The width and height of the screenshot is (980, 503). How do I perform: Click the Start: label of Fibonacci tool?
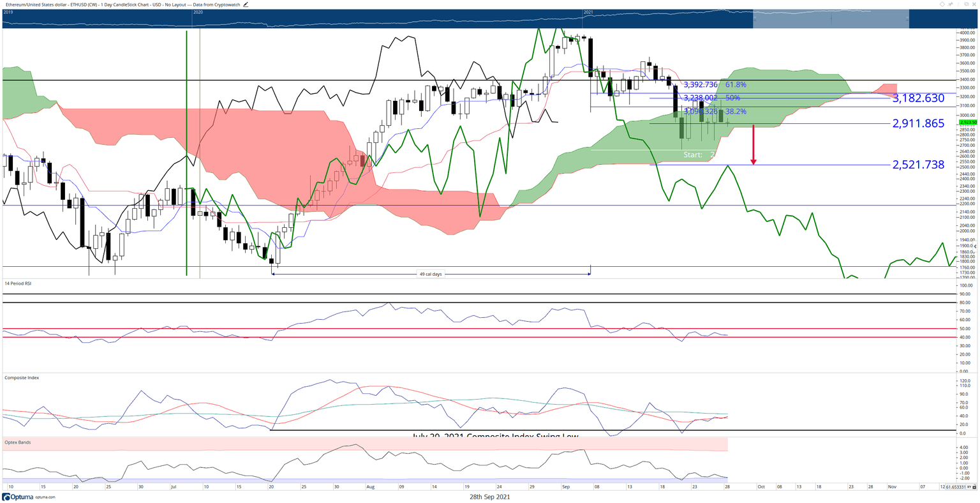693,155
